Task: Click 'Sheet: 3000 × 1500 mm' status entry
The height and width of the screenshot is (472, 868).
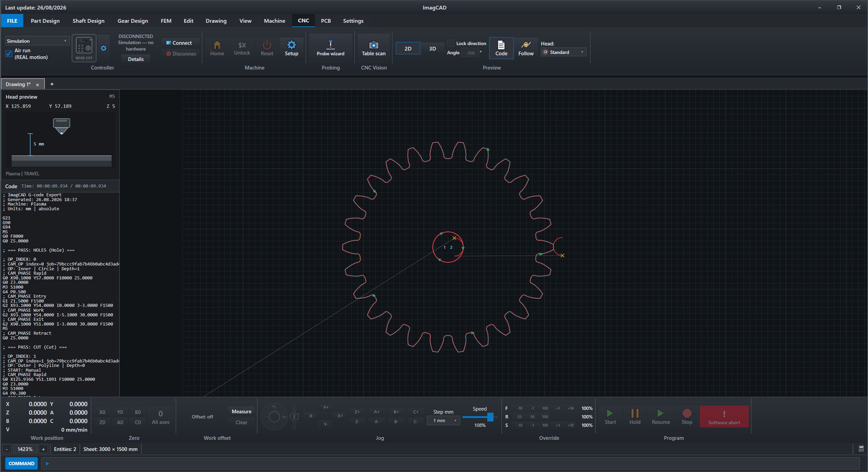Action: (111, 449)
